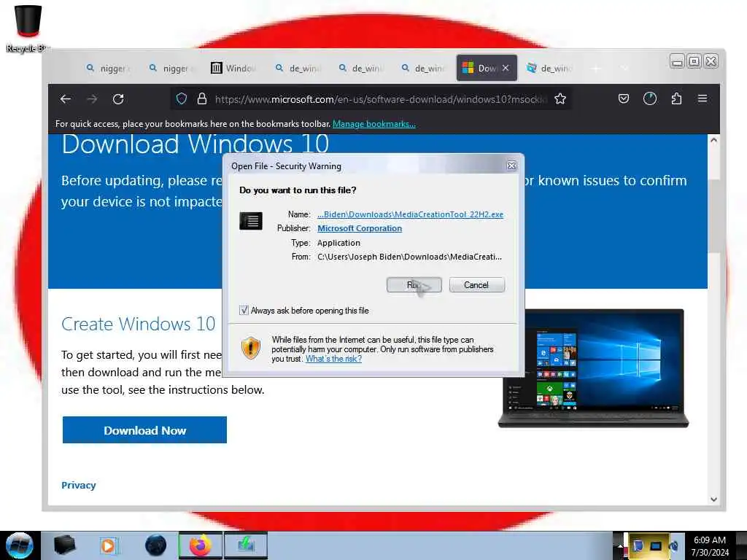The height and width of the screenshot is (560, 747).
Task: Show hidden tray icons arrow
Action: click(x=620, y=545)
